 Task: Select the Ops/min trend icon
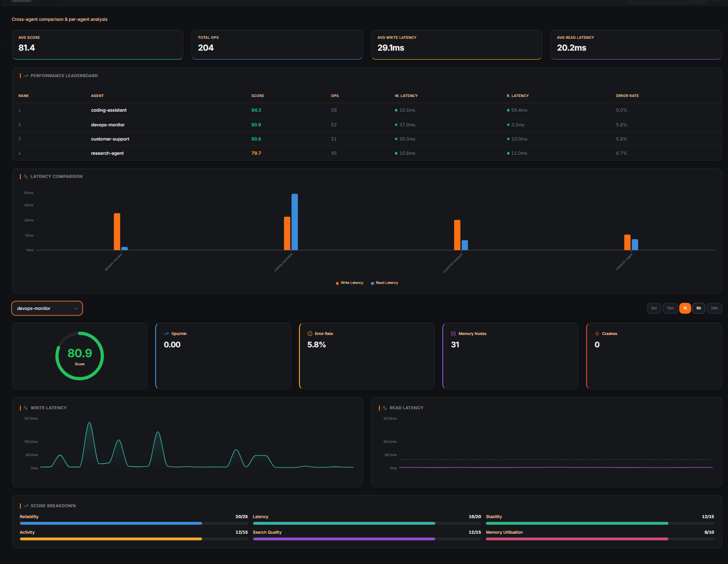pos(167,334)
